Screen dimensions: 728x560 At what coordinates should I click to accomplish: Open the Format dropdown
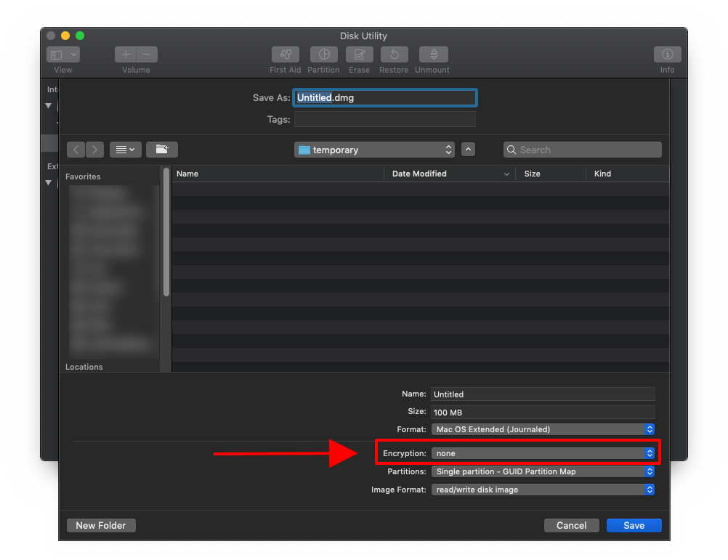(x=543, y=429)
